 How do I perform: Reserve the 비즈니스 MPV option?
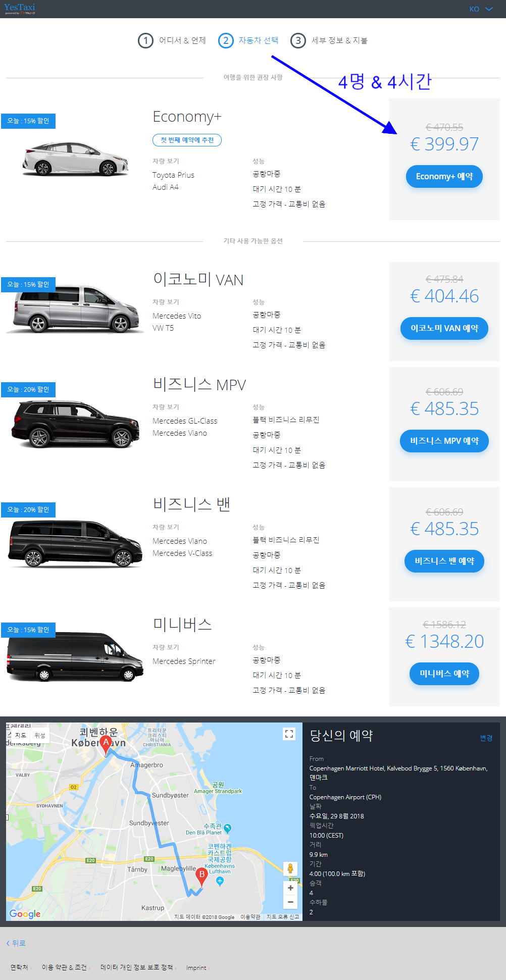pos(444,441)
